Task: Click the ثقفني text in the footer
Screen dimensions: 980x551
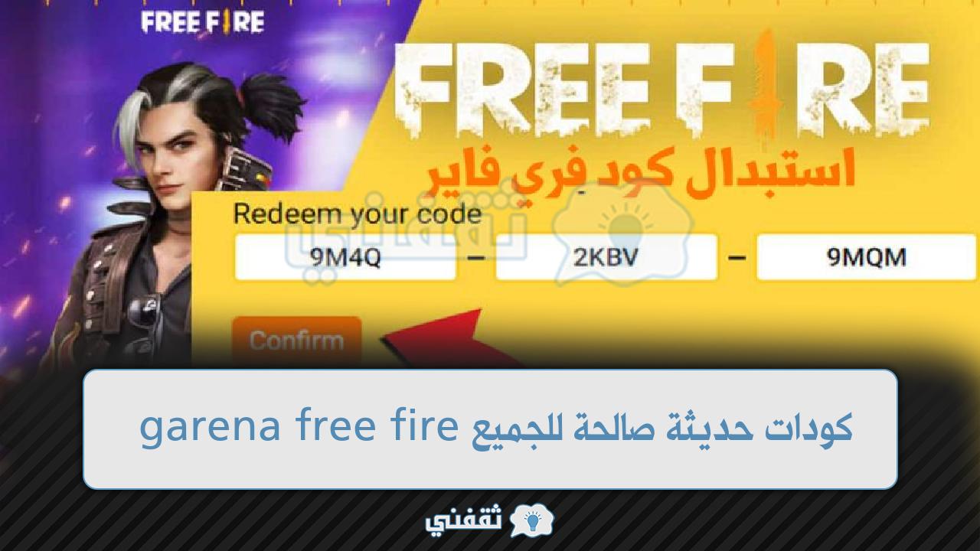Action: click(x=465, y=521)
